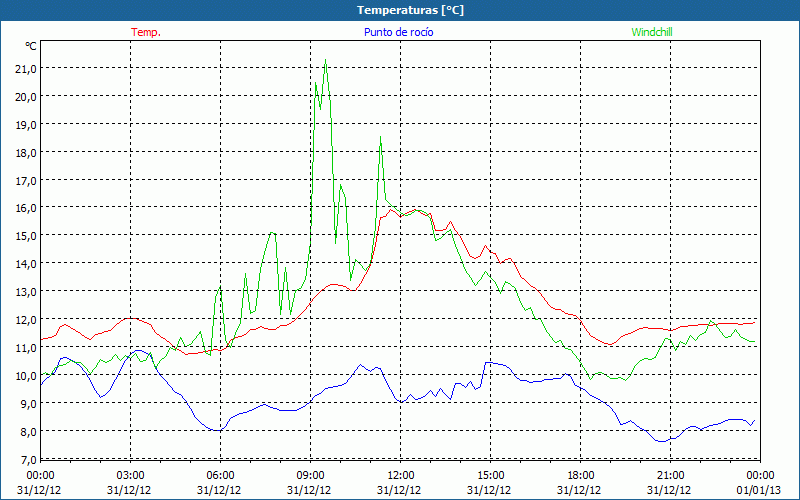The image size is (800, 500).
Task: Click the 03:00 time axis label
Action: click(x=130, y=476)
